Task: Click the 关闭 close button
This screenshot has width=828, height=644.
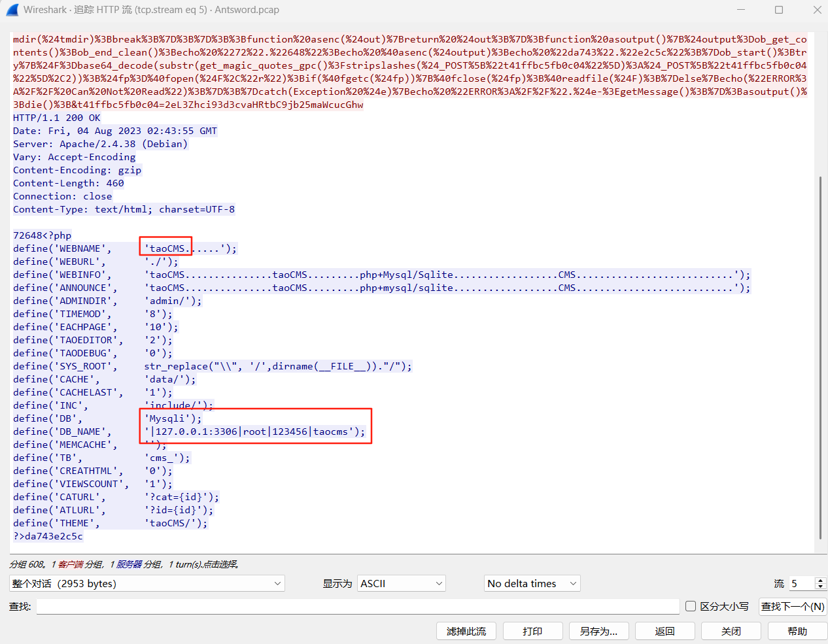Action: pos(731,631)
